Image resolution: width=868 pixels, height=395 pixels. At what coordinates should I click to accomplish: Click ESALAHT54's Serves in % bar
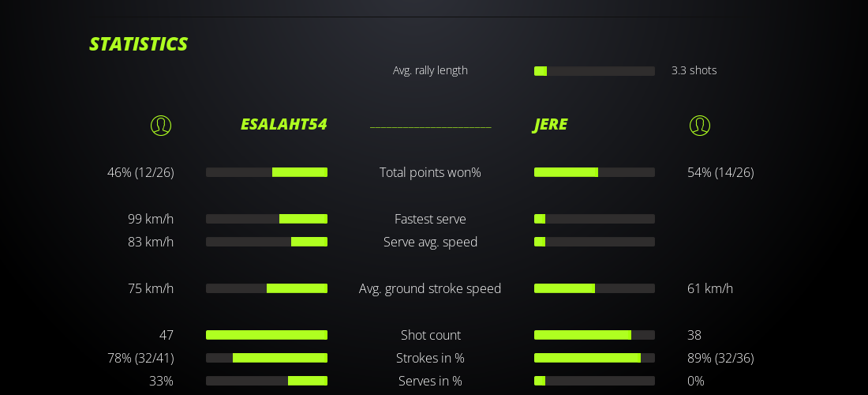(267, 381)
